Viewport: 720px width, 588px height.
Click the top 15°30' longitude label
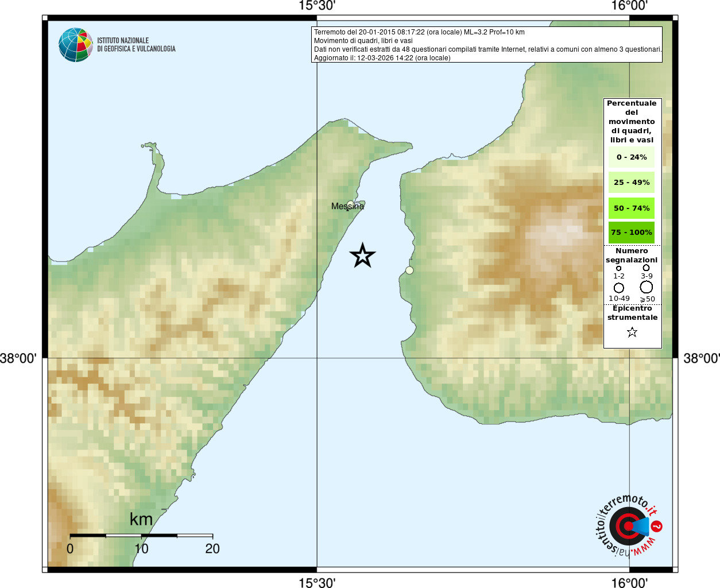pos(317,6)
